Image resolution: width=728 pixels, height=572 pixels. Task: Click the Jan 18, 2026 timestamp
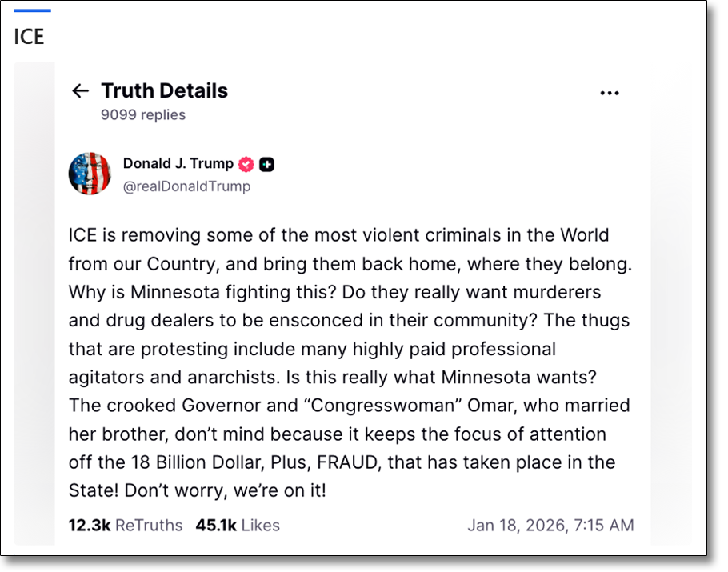pos(550,526)
